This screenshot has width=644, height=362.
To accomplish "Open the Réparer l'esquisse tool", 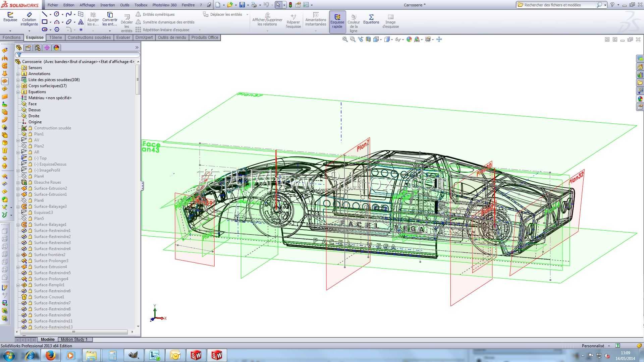I will (x=293, y=21).
